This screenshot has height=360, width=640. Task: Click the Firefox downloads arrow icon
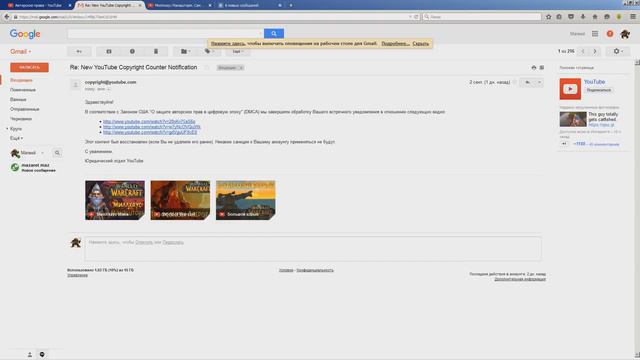583,17
